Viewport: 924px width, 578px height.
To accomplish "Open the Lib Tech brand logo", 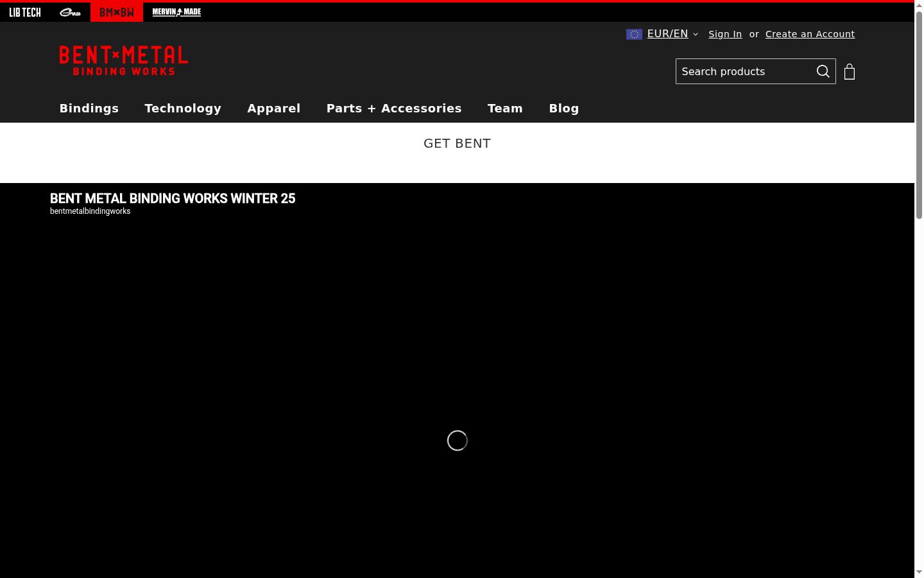I will (x=25, y=12).
